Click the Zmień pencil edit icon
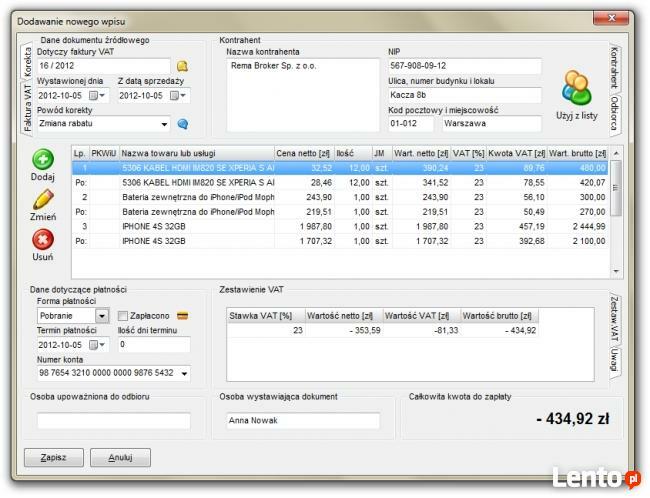 pyautogui.click(x=43, y=200)
